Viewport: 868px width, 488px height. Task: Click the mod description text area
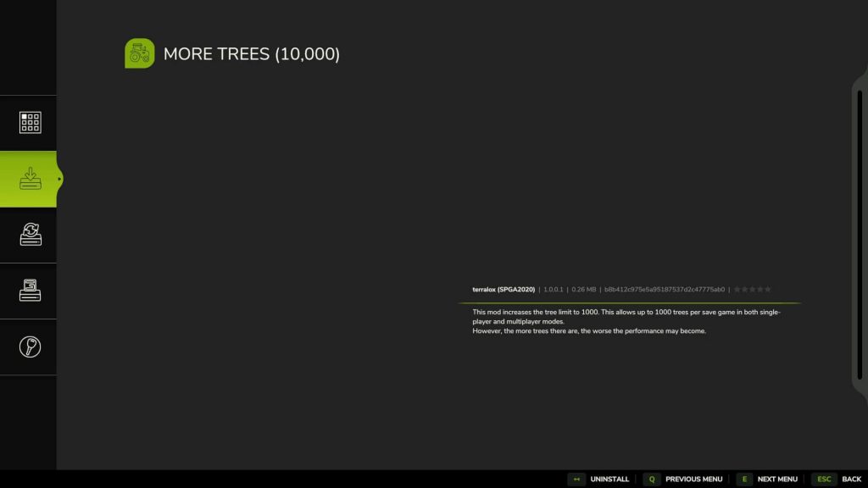tap(627, 320)
